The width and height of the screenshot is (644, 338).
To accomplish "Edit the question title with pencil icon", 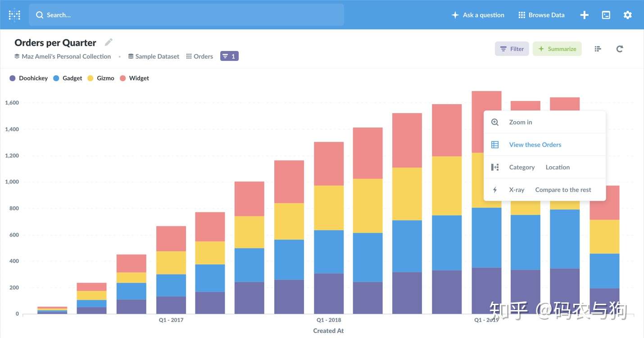I will pos(109,42).
